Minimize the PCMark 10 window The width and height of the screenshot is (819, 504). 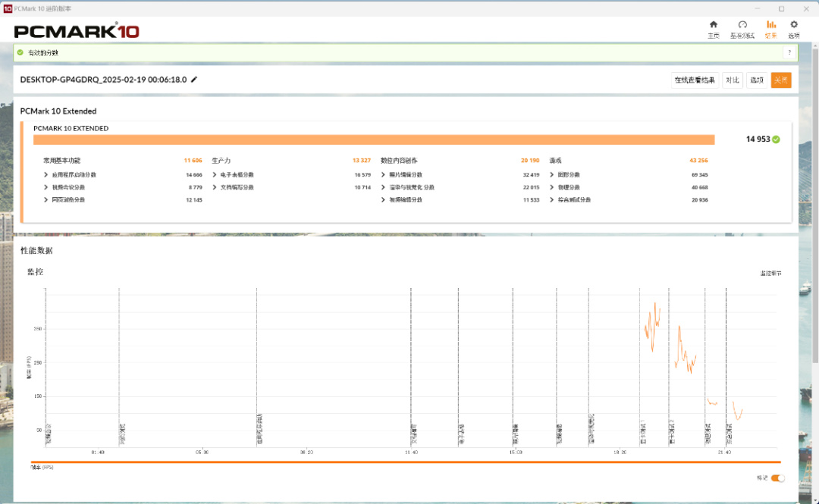[757, 8]
